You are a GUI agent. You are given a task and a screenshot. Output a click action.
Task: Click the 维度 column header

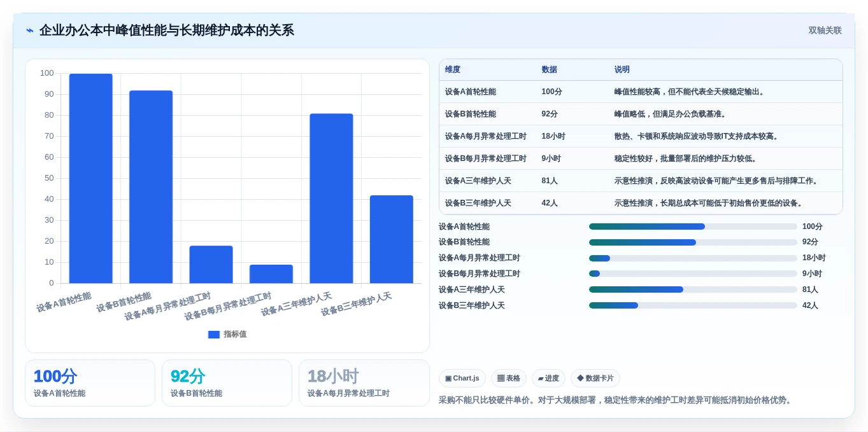(453, 69)
